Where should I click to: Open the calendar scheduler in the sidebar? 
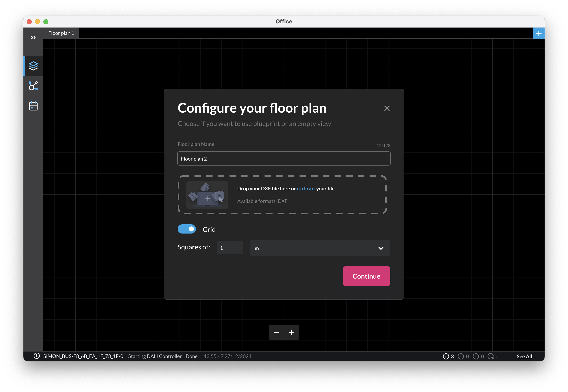pos(33,106)
